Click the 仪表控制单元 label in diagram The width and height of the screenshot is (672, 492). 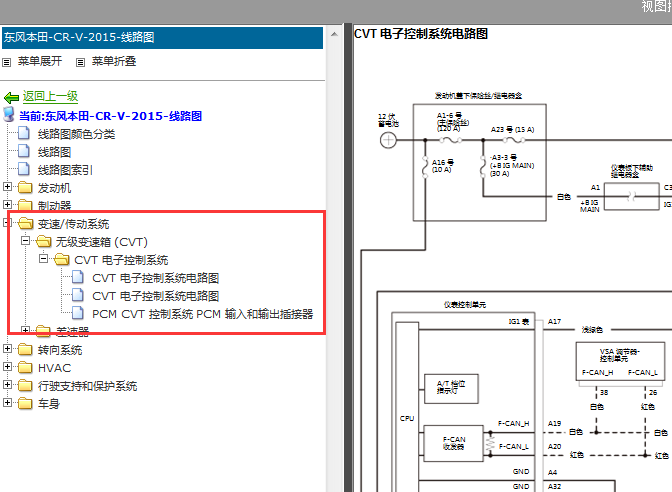[465, 305]
